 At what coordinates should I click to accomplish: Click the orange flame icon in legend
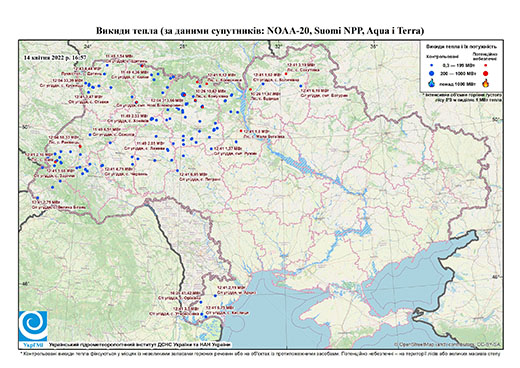486,83
